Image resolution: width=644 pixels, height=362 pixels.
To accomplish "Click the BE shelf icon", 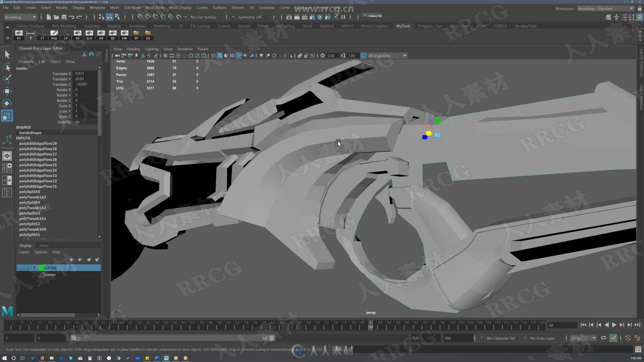I will point(113,35).
